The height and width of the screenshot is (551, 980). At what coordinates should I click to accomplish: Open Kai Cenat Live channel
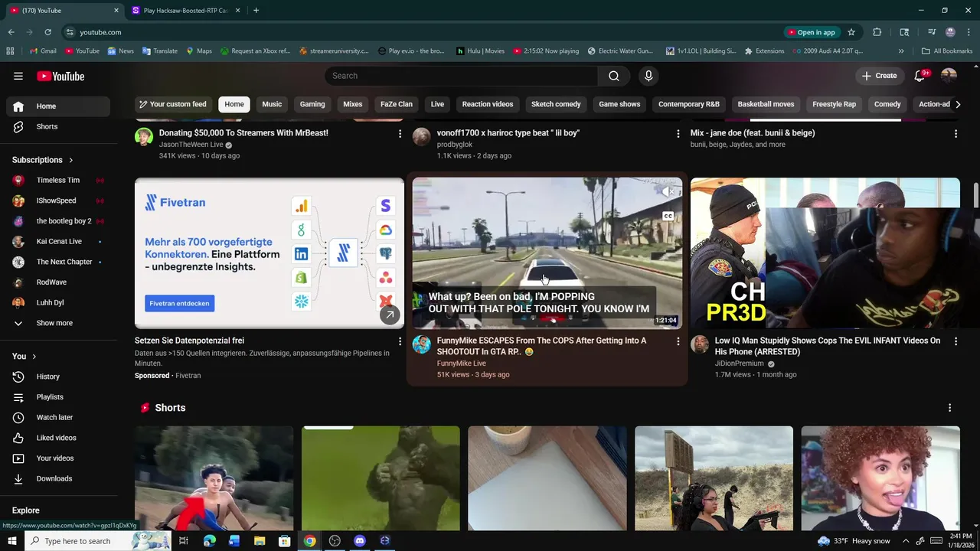coord(58,242)
